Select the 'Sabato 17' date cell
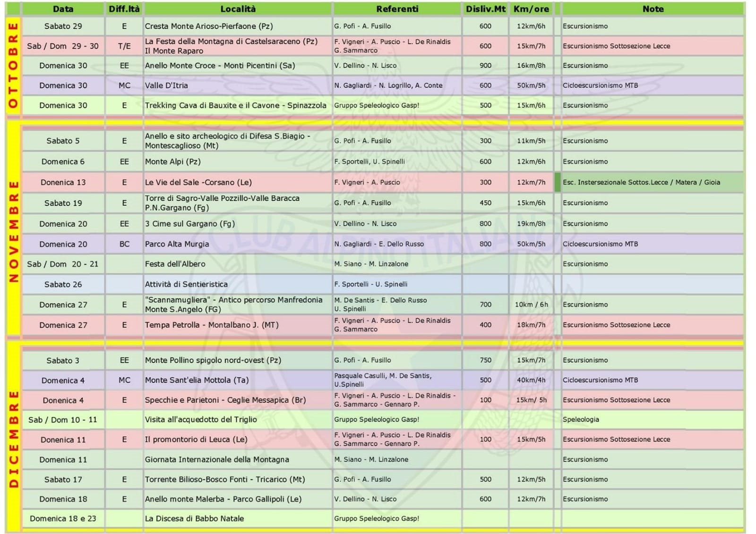The height and width of the screenshot is (534, 756). (x=63, y=479)
